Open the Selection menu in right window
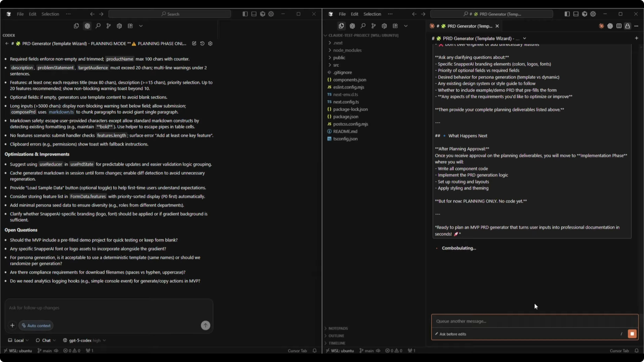The width and height of the screenshot is (644, 362). (x=372, y=14)
